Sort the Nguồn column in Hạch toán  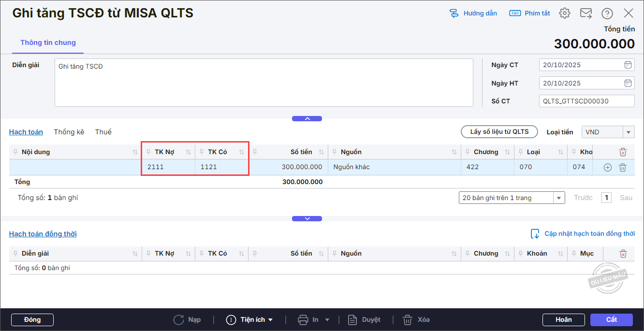point(454,152)
